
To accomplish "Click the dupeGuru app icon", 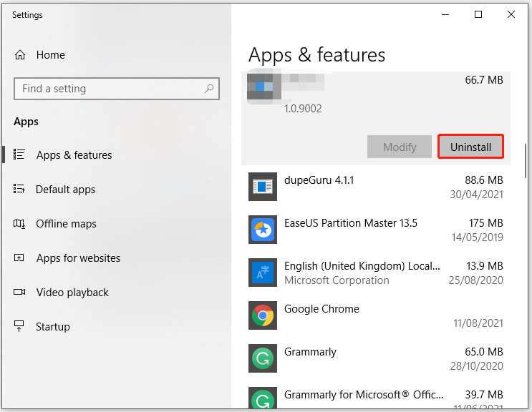I will (263, 187).
